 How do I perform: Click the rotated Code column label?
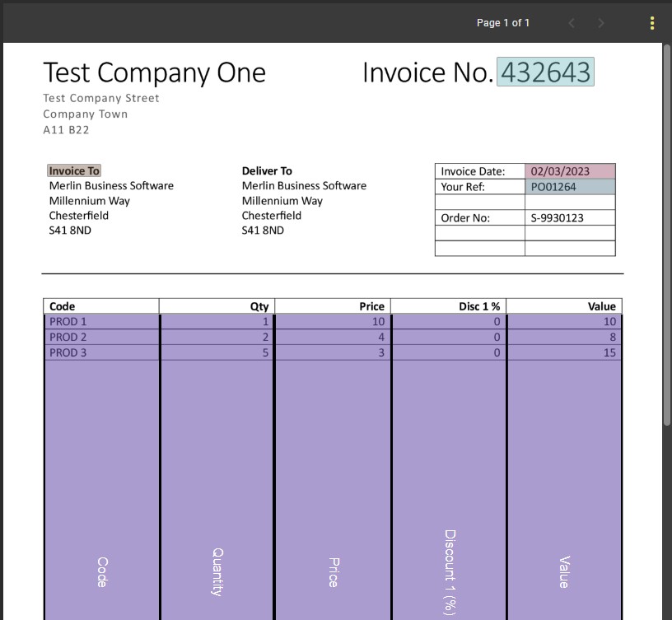[x=102, y=571]
